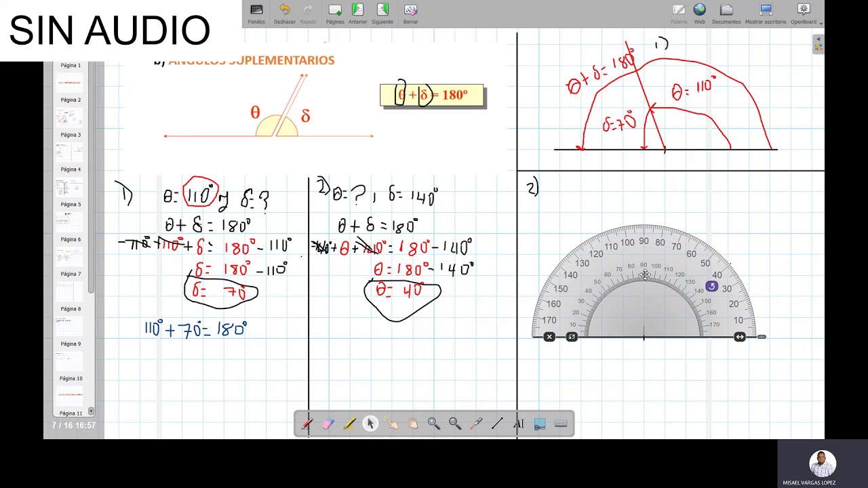868x488 pixels.
Task: Open Página 10 thumbnail
Action: point(71,396)
